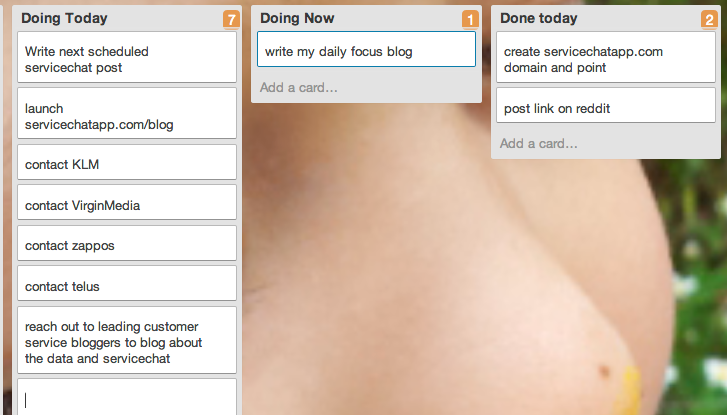Select the 'contact KLM' card

(x=127, y=162)
